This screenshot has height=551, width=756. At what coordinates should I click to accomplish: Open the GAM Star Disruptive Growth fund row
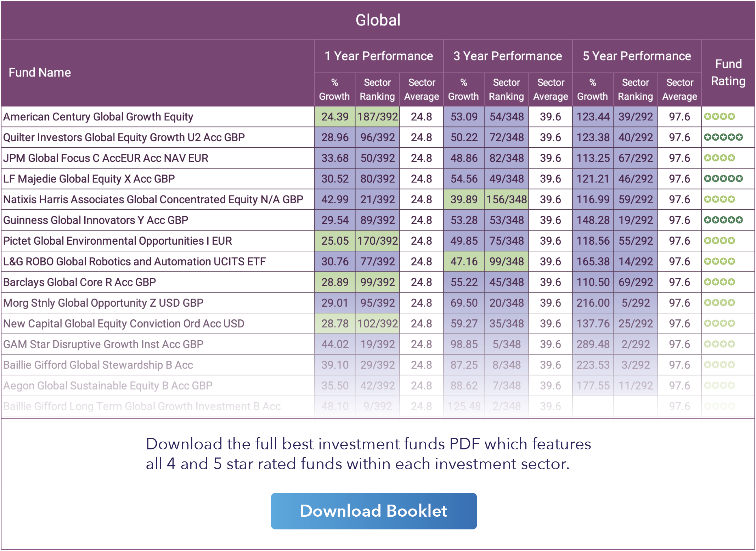pos(103,344)
